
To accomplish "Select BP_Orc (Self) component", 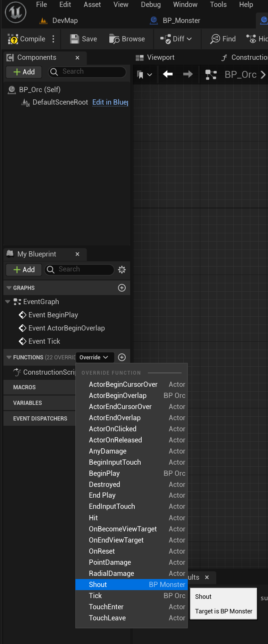I will pyautogui.click(x=34, y=90).
